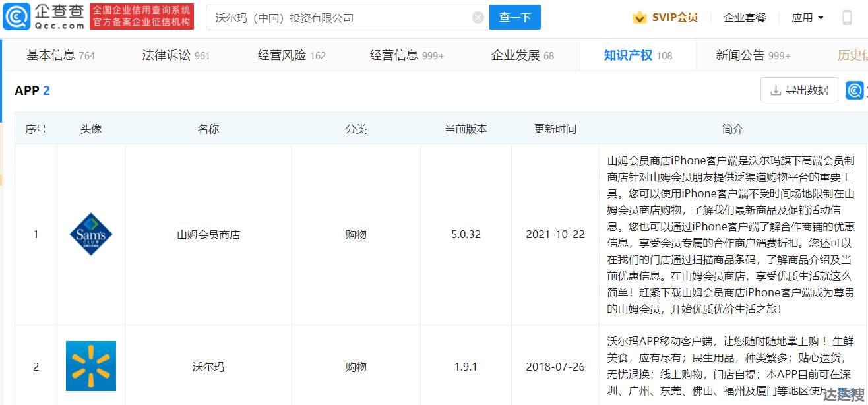Click 导出数据 export button
868x405 pixels.
click(799, 90)
